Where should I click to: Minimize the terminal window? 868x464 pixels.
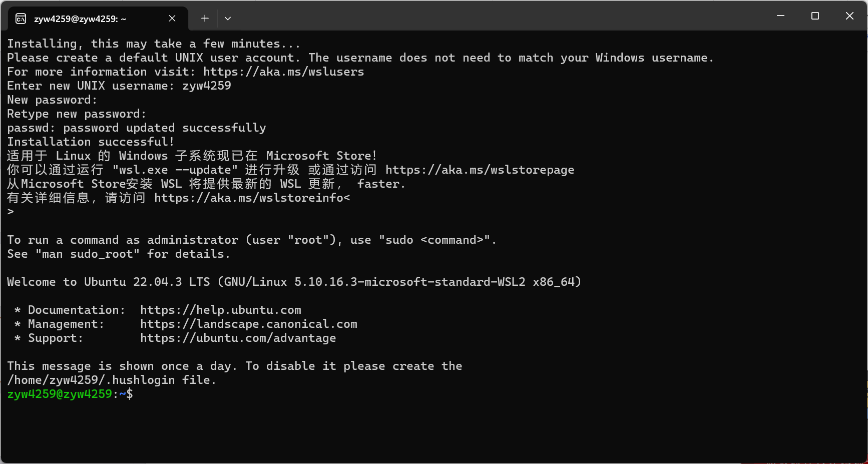coord(780,16)
